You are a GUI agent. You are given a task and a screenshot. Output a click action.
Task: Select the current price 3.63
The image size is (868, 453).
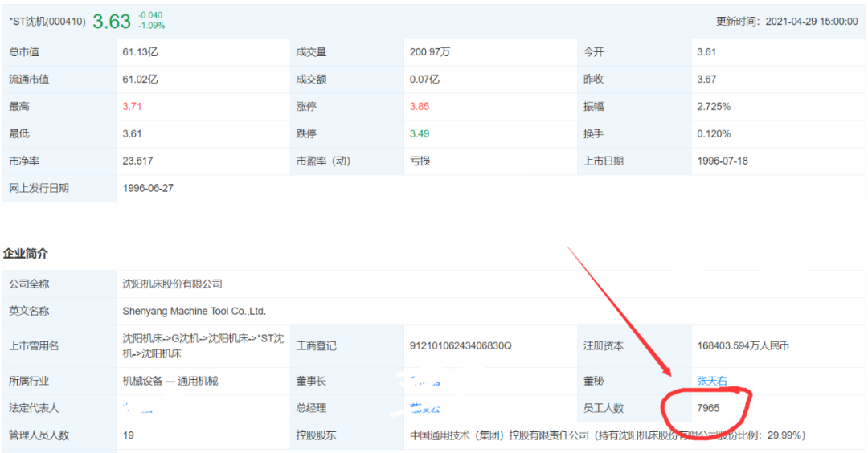[x=111, y=22]
